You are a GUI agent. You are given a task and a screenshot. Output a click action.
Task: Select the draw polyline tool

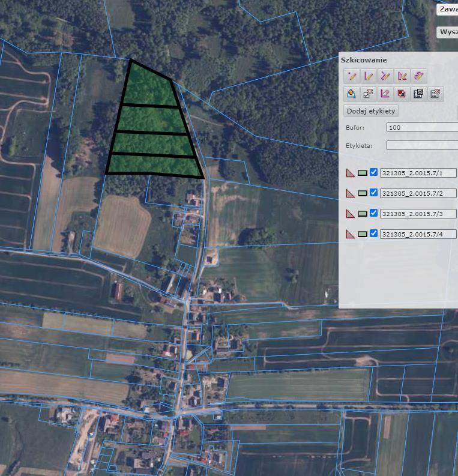pos(385,76)
